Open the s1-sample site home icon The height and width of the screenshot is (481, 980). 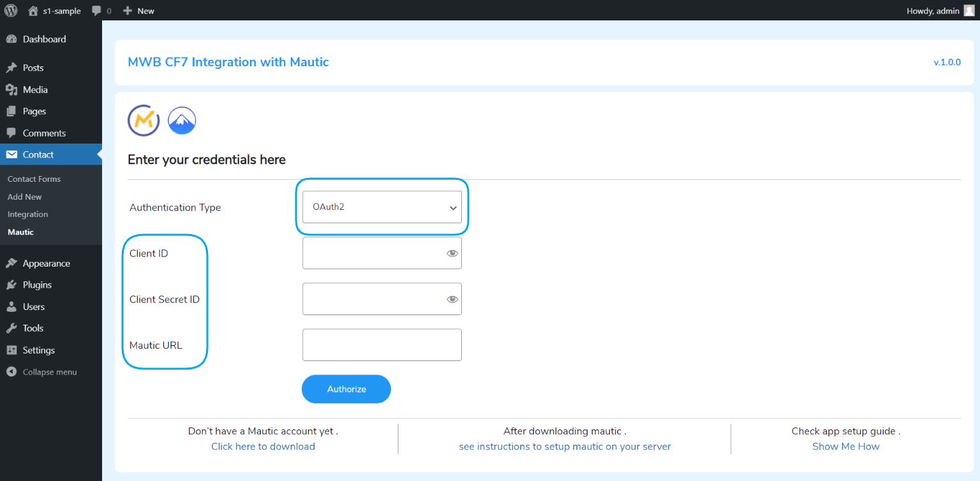33,10
